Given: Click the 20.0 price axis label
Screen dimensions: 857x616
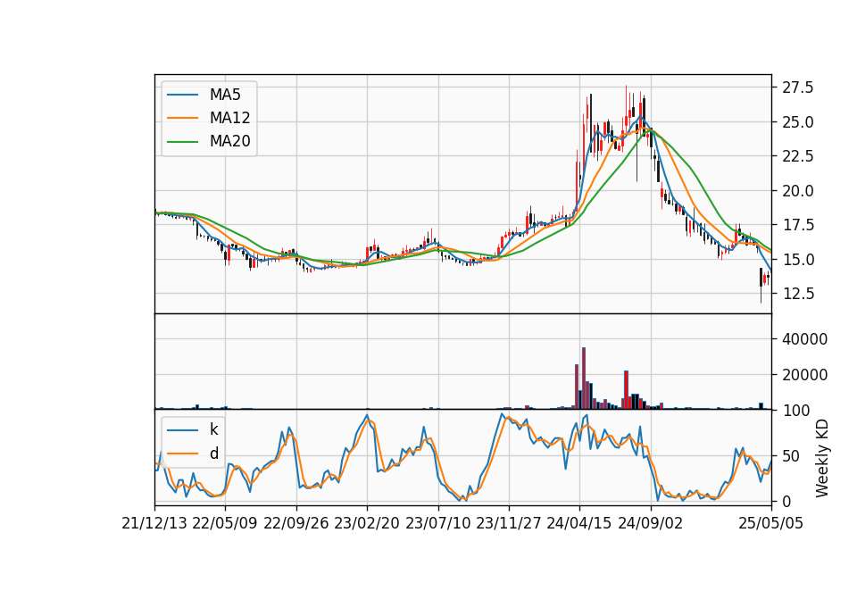Looking at the screenshot, I should [x=798, y=191].
